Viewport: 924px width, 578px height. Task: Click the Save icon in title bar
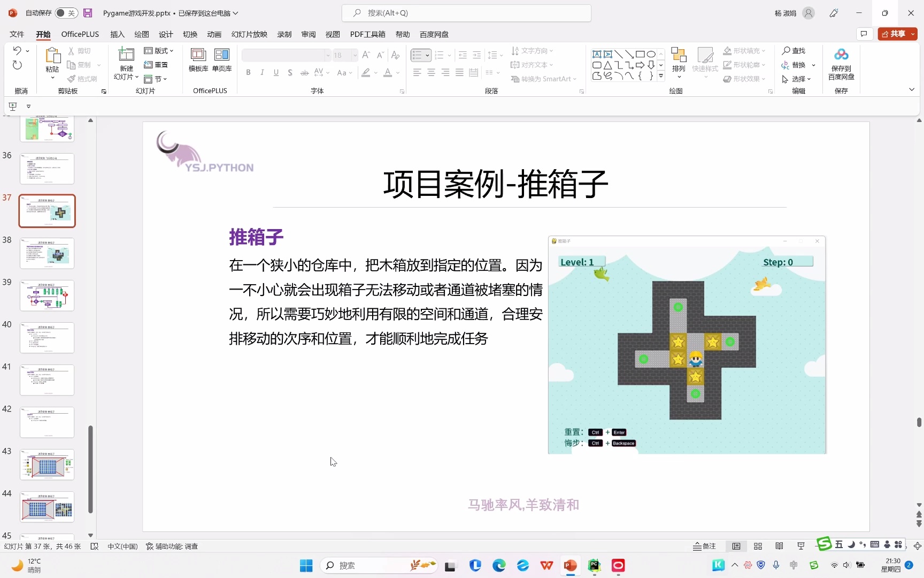pyautogui.click(x=88, y=13)
